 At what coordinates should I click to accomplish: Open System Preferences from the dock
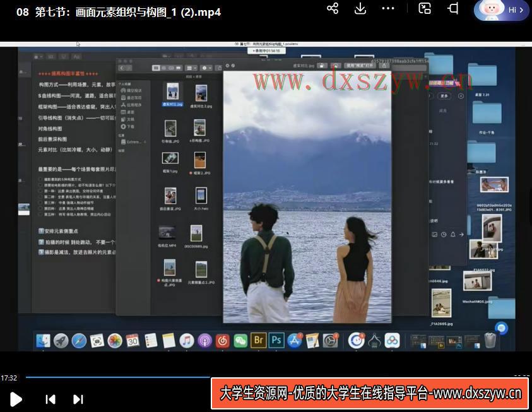click(330, 341)
